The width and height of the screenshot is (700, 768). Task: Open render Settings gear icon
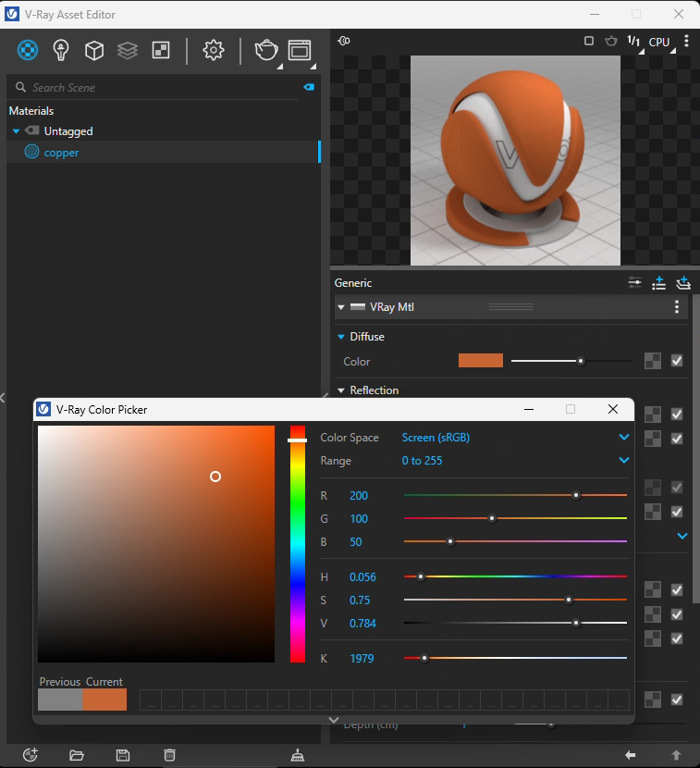coord(214,50)
